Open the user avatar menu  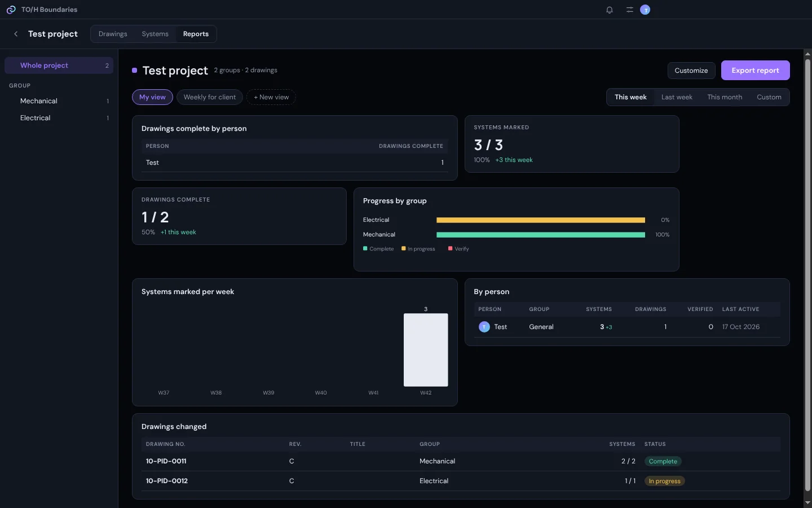pyautogui.click(x=646, y=10)
